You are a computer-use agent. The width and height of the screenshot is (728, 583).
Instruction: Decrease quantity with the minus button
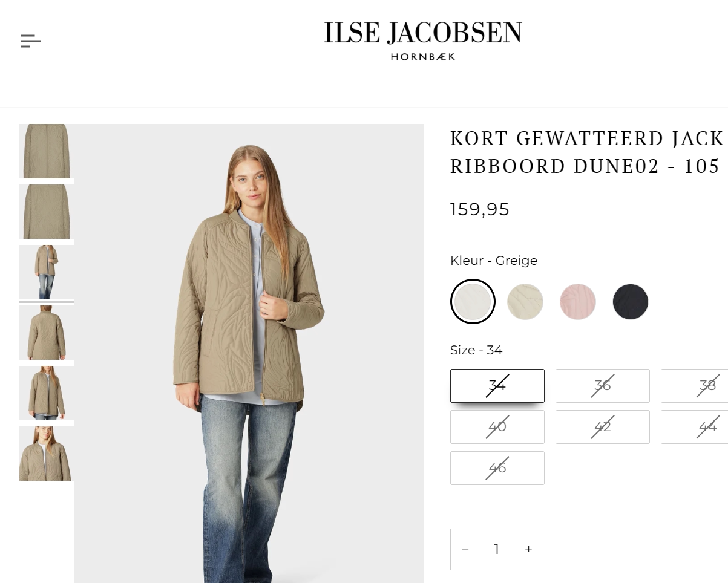click(x=465, y=549)
